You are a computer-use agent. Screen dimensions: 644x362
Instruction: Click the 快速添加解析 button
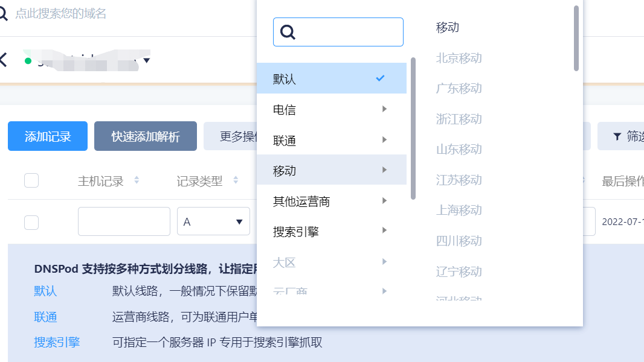point(146,136)
